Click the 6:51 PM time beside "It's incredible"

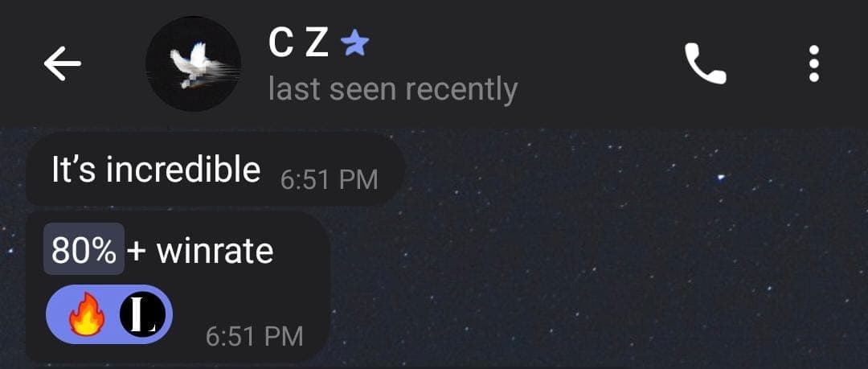(329, 180)
